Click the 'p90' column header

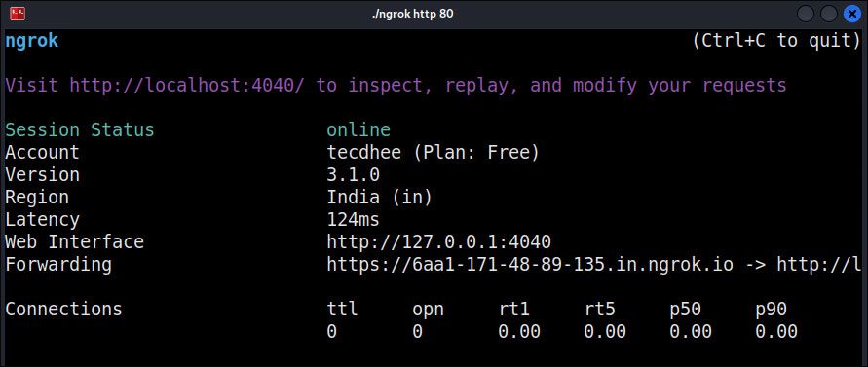point(772,310)
